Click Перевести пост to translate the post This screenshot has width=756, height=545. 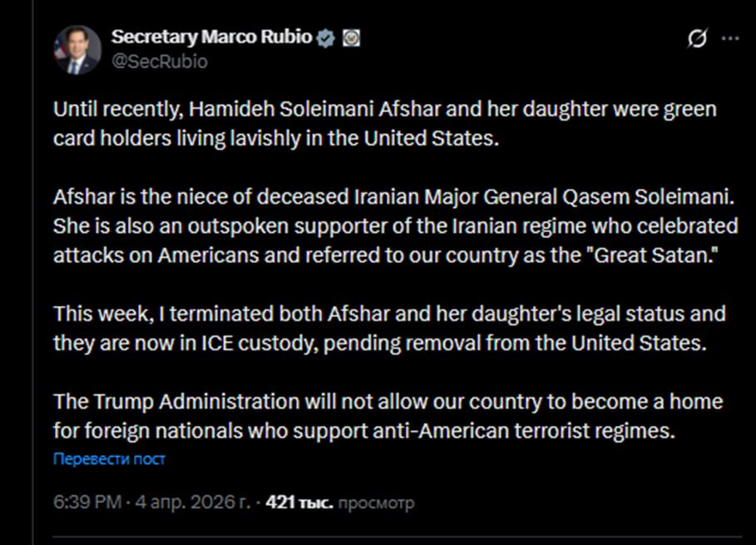click(x=109, y=458)
